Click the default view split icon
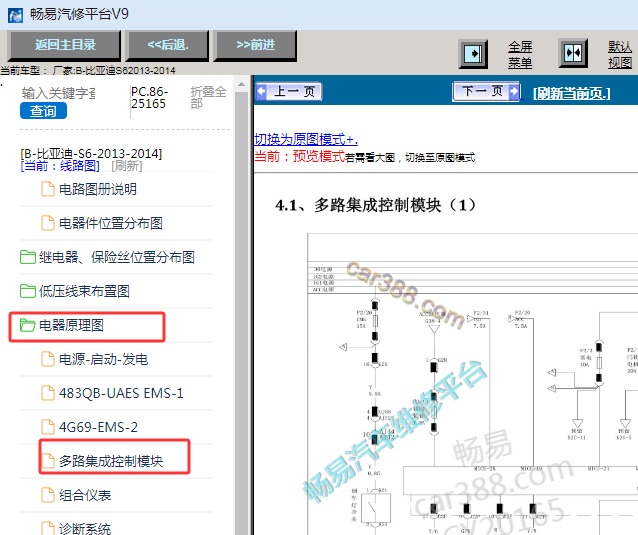This screenshot has height=535, width=638. pos(573,53)
